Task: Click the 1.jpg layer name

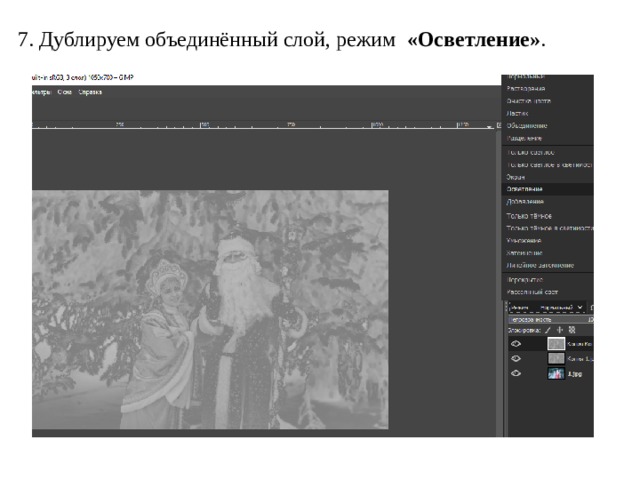Action: (575, 373)
